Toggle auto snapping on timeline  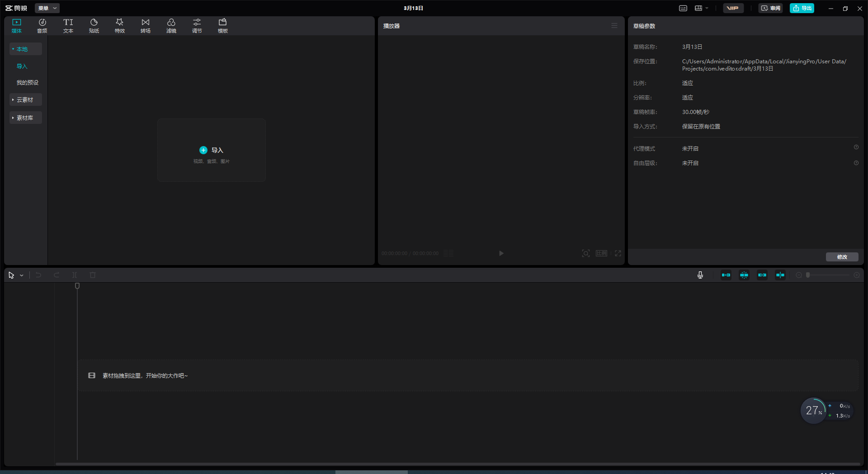pyautogui.click(x=744, y=275)
